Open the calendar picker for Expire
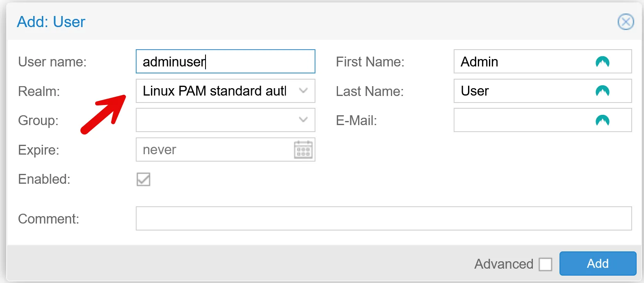Screen dimensions: 644x283 [x=303, y=150]
